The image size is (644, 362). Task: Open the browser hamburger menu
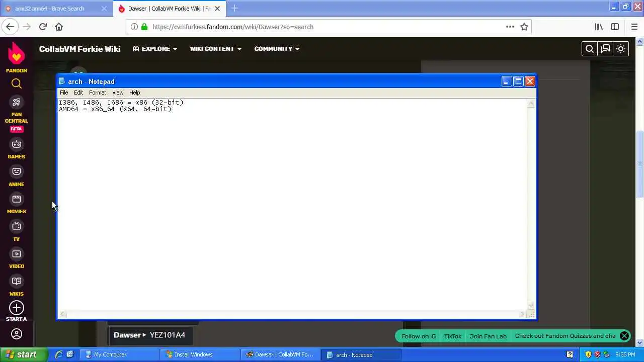coord(634,27)
